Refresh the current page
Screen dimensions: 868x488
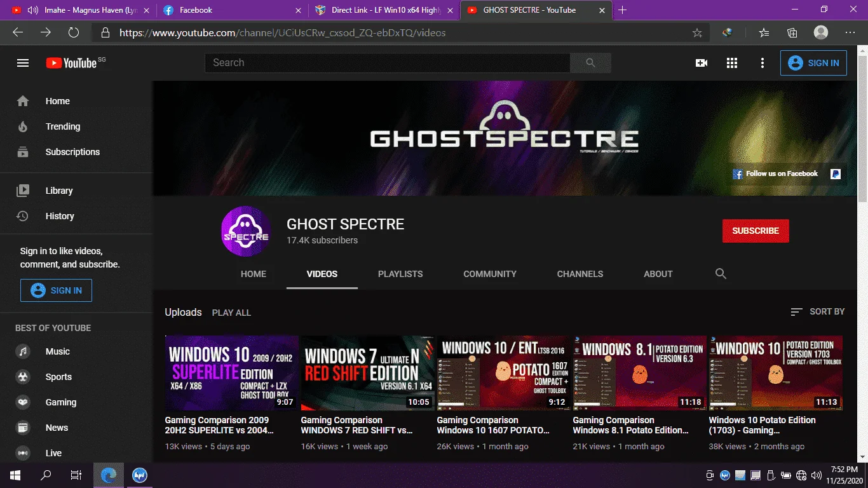pyautogui.click(x=74, y=32)
